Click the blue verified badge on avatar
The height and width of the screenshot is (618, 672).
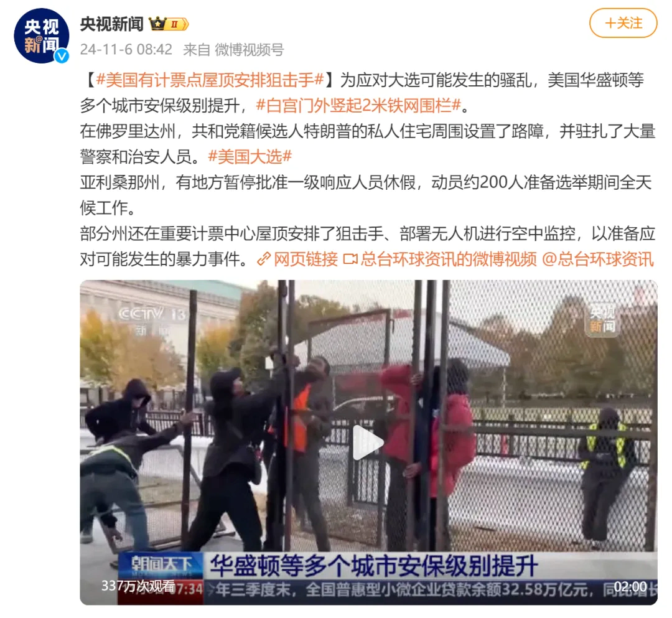click(63, 56)
